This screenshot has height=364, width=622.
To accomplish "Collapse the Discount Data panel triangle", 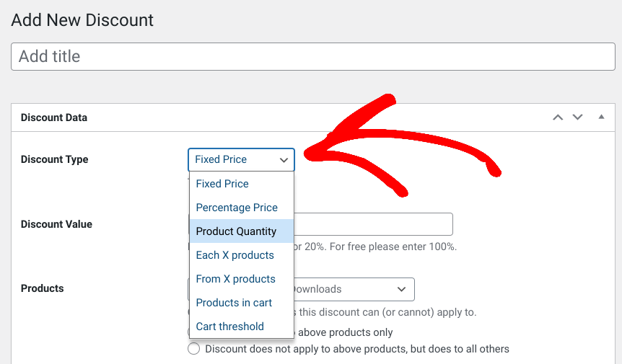I will click(601, 117).
